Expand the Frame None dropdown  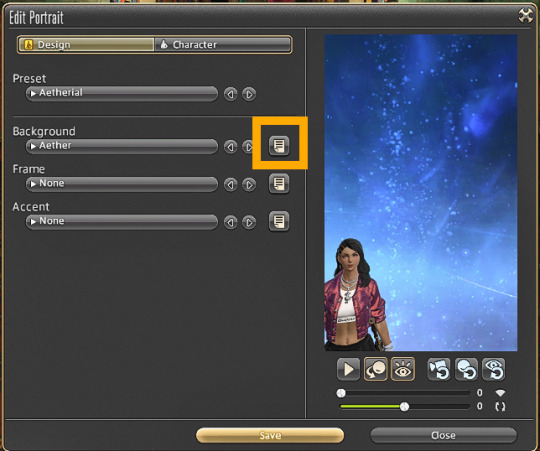(122, 184)
